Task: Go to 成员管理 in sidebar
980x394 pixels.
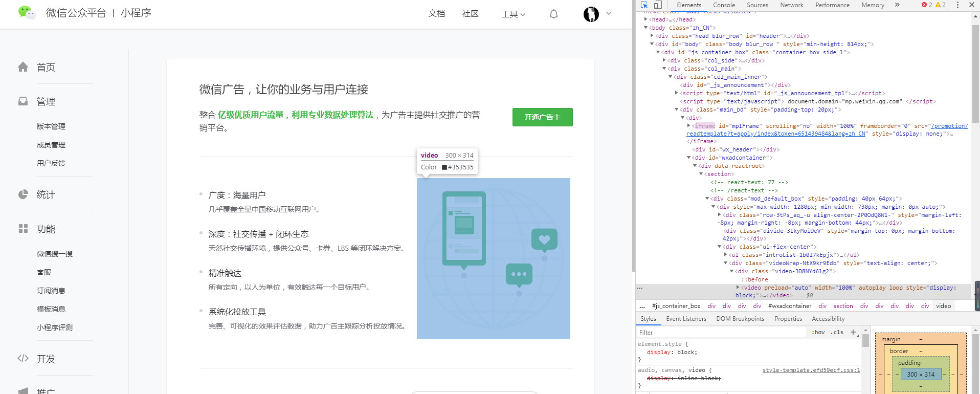Action: (51, 145)
